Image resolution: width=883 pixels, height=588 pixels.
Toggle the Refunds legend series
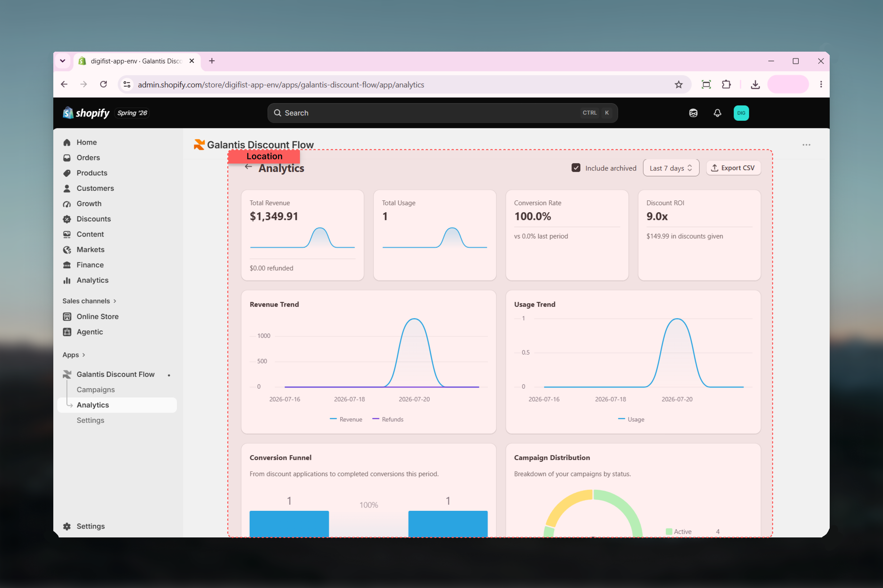[x=388, y=419]
